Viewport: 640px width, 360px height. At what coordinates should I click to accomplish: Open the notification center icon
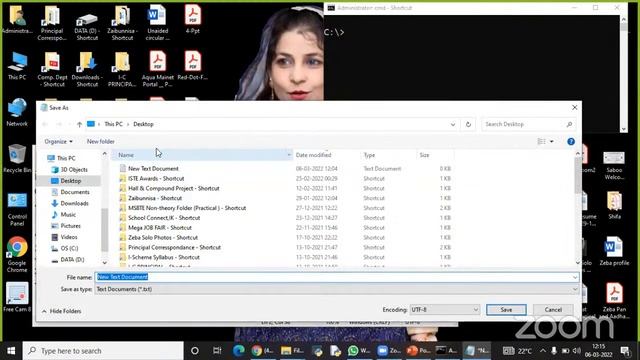click(625, 351)
